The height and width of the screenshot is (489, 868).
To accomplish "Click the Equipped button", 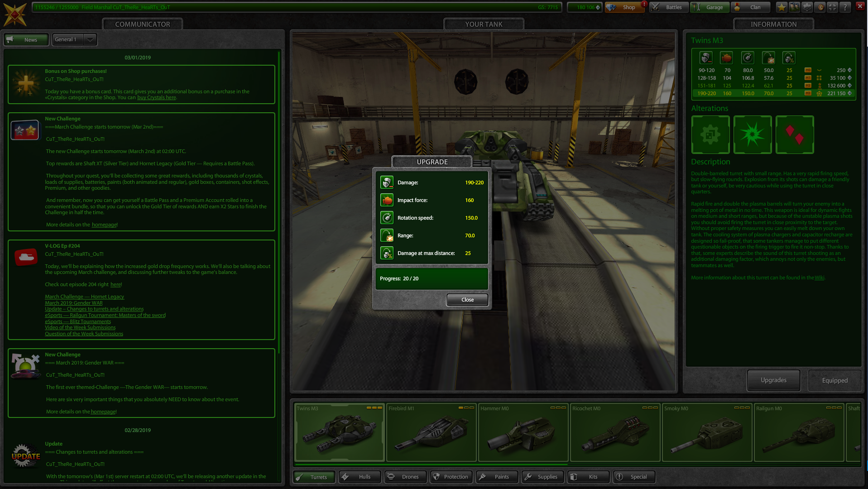I will (834, 380).
